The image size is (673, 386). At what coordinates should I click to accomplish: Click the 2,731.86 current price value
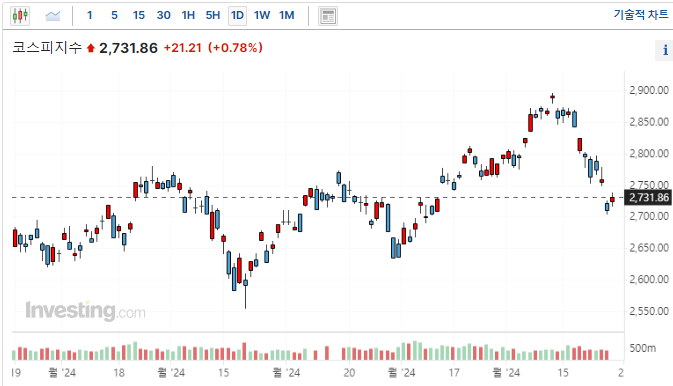coord(128,48)
